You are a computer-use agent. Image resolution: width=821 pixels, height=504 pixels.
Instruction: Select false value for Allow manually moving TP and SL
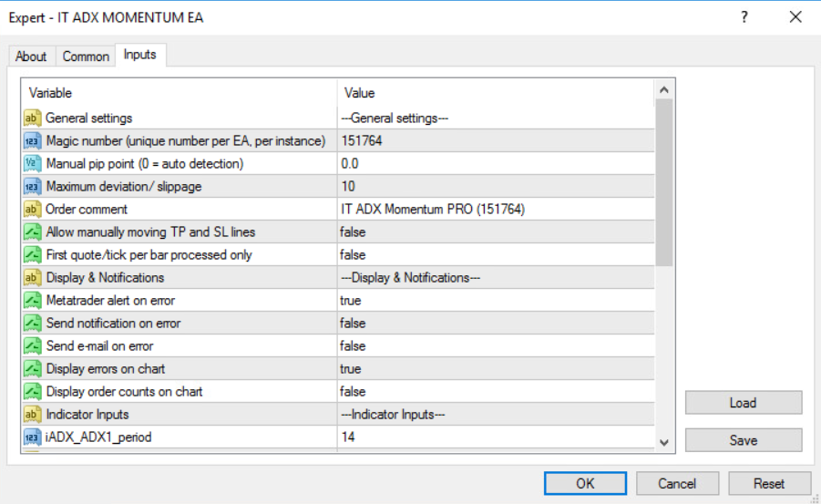353,232
